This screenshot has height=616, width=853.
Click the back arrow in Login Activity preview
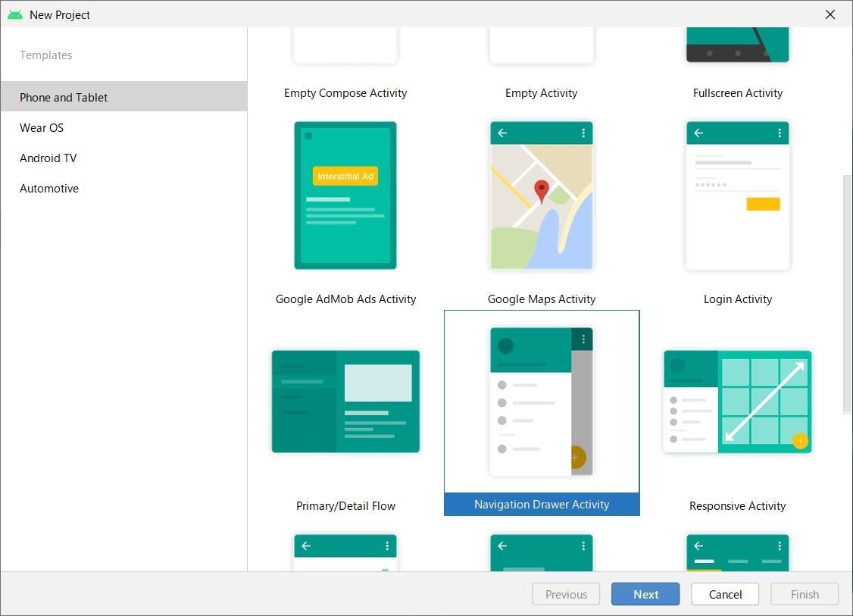tap(698, 133)
